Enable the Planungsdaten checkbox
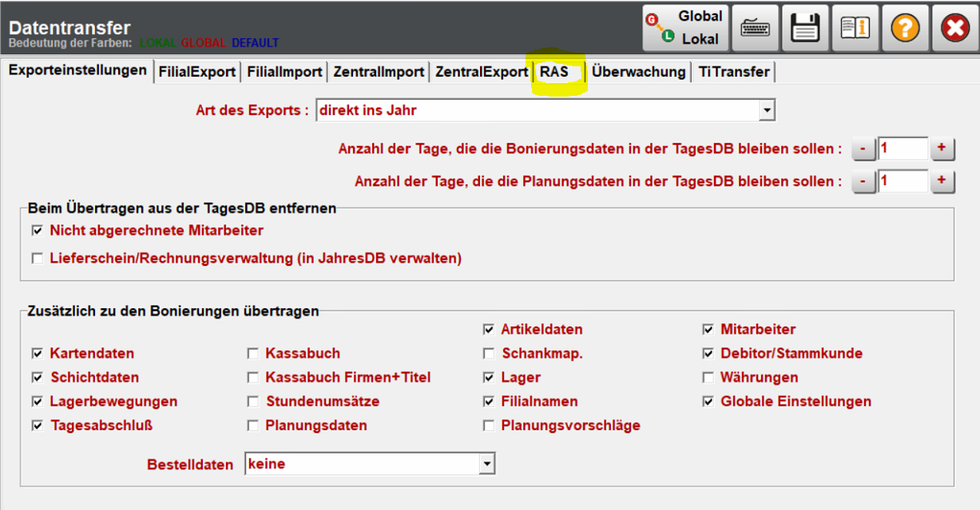 (x=252, y=425)
